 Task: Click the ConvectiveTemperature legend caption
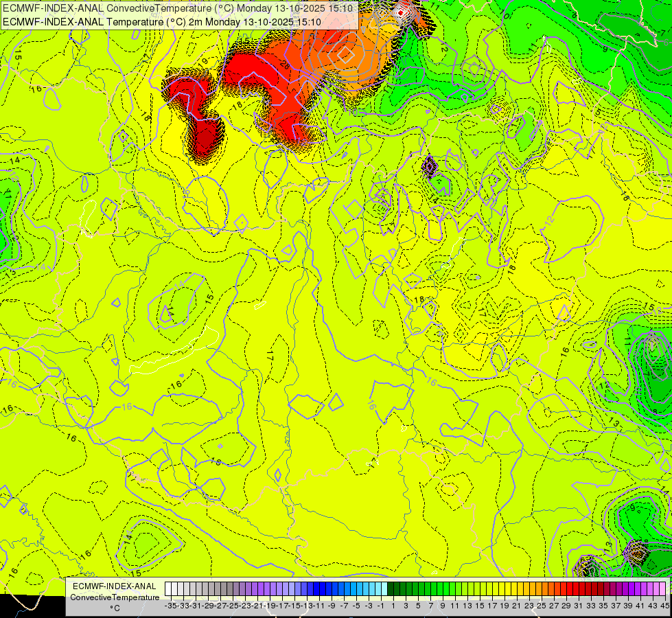pos(115,597)
